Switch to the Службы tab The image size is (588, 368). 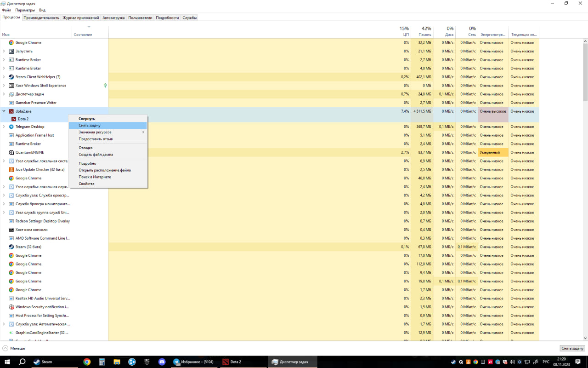tap(190, 17)
